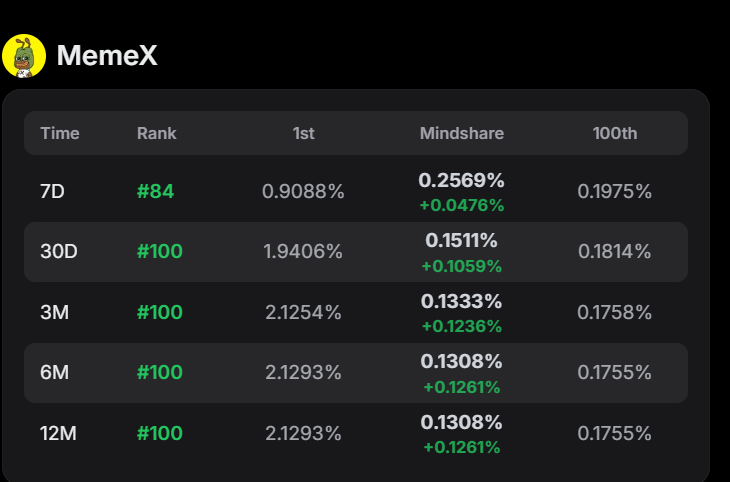Select the 7D time row label
This screenshot has width=730, height=482.
(52, 191)
